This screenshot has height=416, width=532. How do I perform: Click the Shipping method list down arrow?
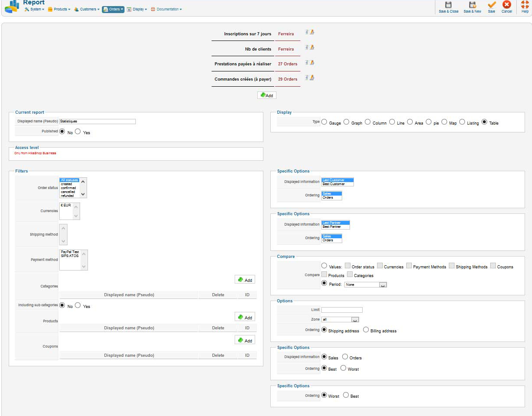(x=64, y=241)
